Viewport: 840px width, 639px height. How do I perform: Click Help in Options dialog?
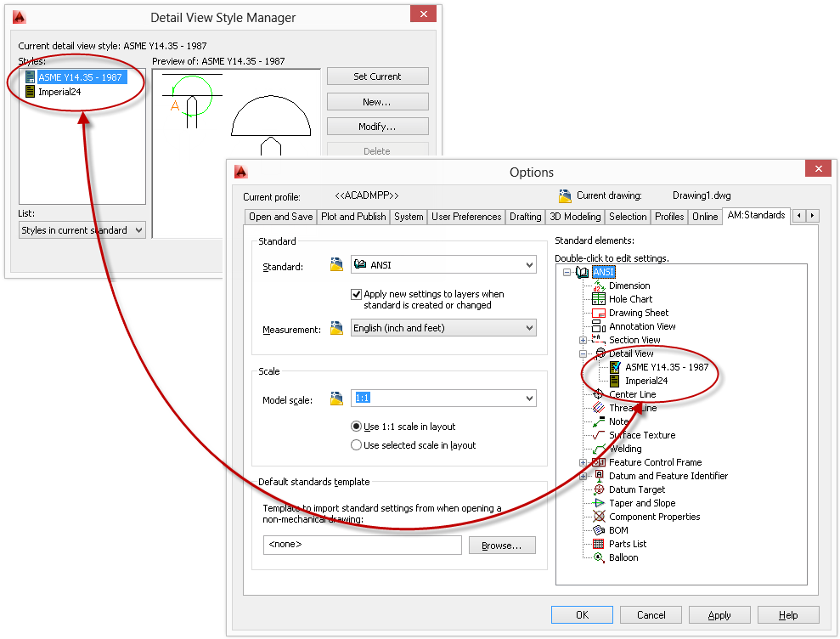pyautogui.click(x=788, y=615)
